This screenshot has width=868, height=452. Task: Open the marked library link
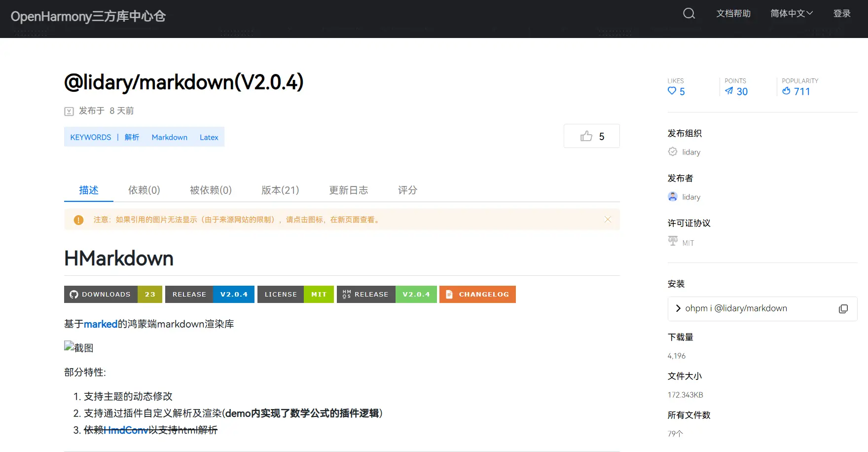[x=101, y=324]
